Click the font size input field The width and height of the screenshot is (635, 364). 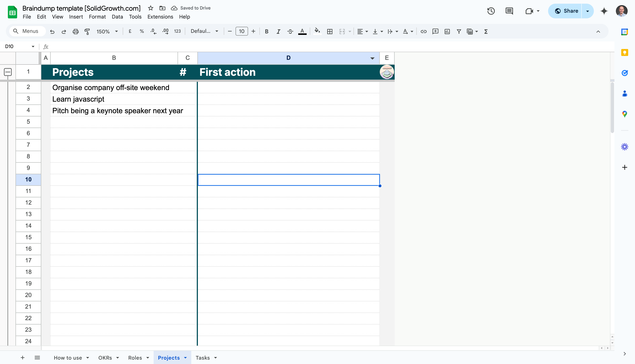[242, 31]
